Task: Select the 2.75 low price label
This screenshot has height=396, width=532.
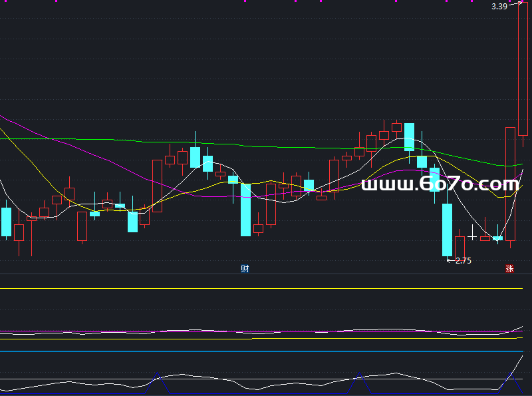Action: pyautogui.click(x=463, y=260)
